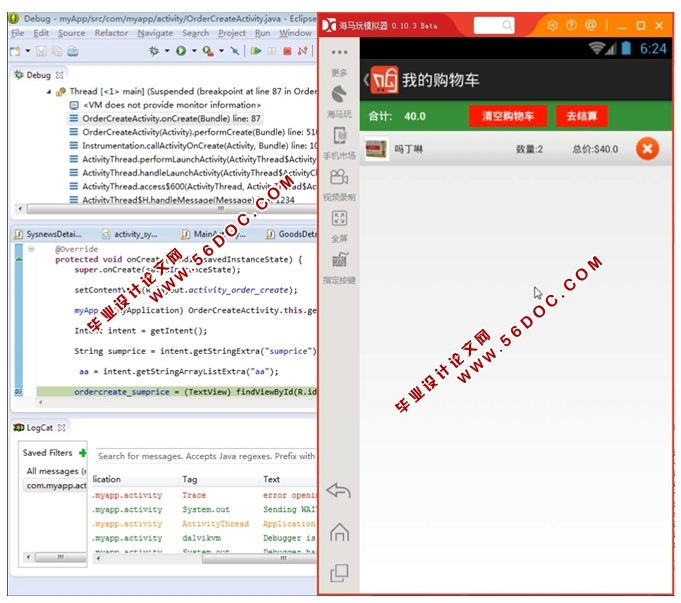Collapse the onCreate method fold marker
This screenshot has width=681, height=603.
click(x=31, y=249)
